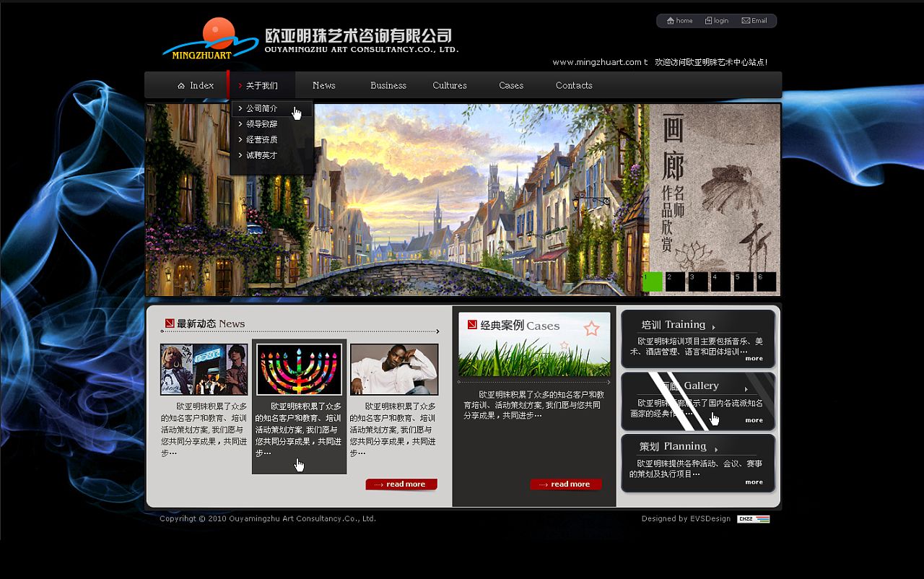Click the Email envelope icon
The image size is (924, 579).
pyautogui.click(x=746, y=21)
